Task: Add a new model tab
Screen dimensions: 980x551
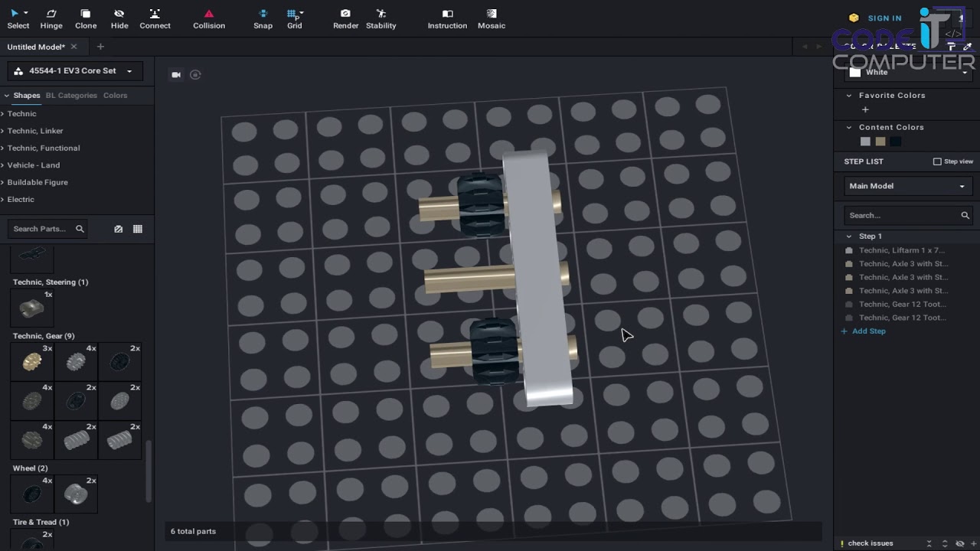Action: [x=100, y=47]
